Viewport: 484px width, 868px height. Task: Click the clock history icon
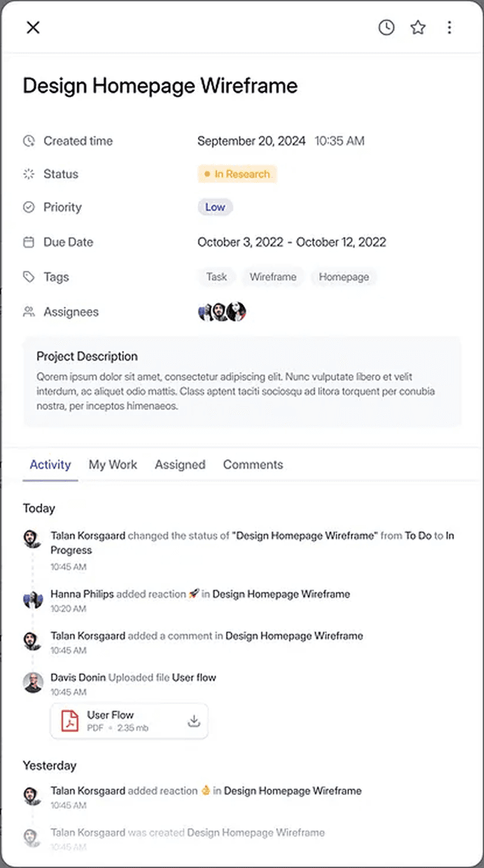pos(386,28)
